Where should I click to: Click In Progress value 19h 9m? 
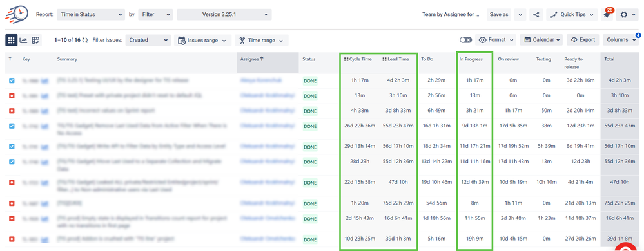[475, 239]
